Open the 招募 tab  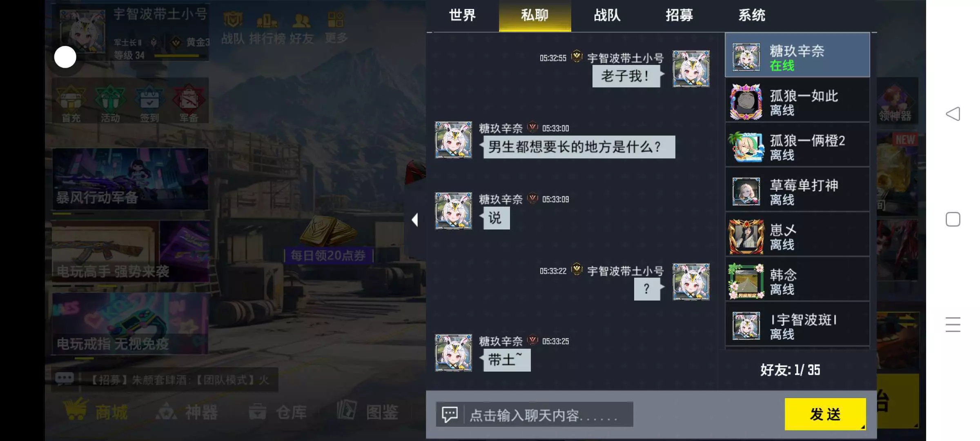pos(679,16)
